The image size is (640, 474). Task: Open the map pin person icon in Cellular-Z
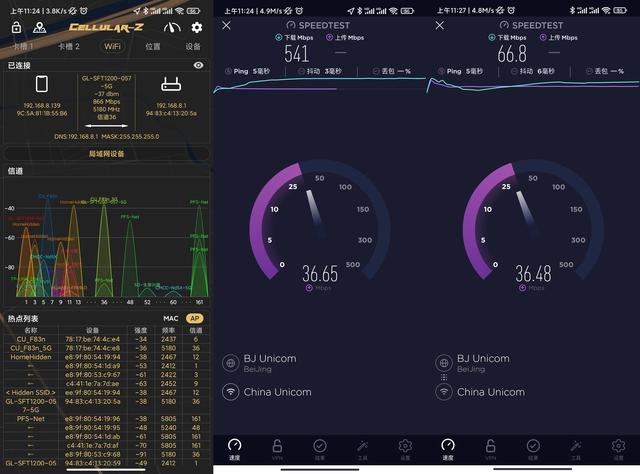point(40,27)
